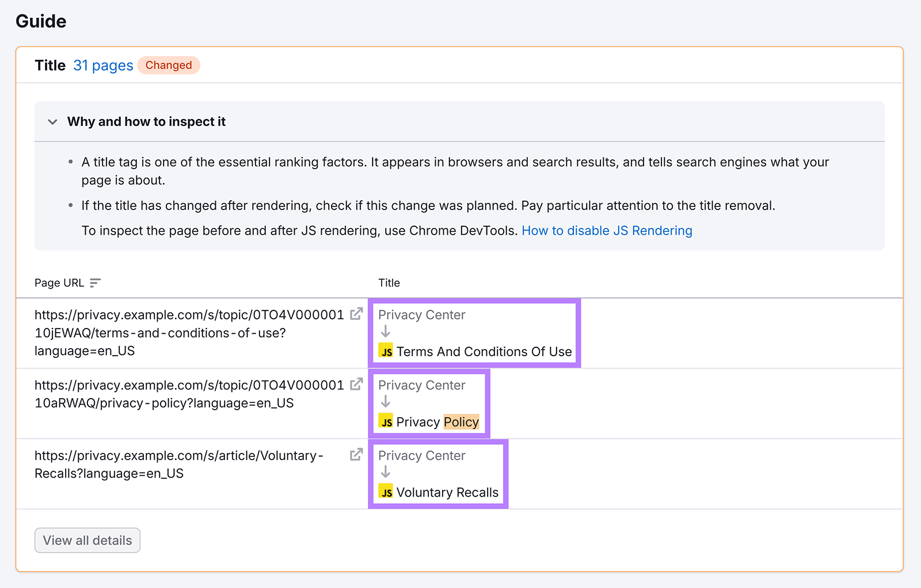Select the JS badge beside Terms And Conditions Of Use
This screenshot has height=588, width=921.
[386, 351]
